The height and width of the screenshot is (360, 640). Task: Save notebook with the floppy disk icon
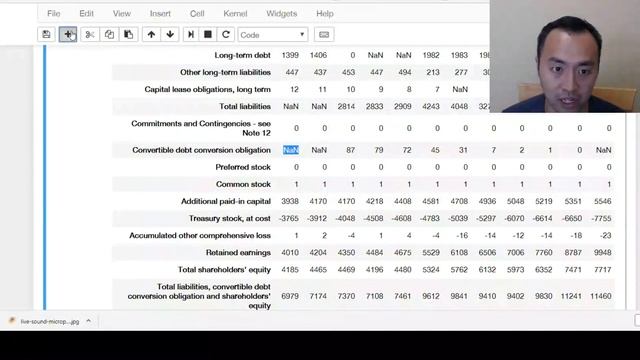click(x=46, y=35)
